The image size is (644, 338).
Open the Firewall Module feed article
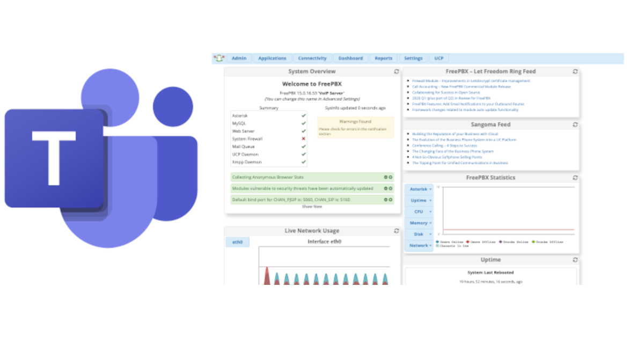[x=472, y=80]
